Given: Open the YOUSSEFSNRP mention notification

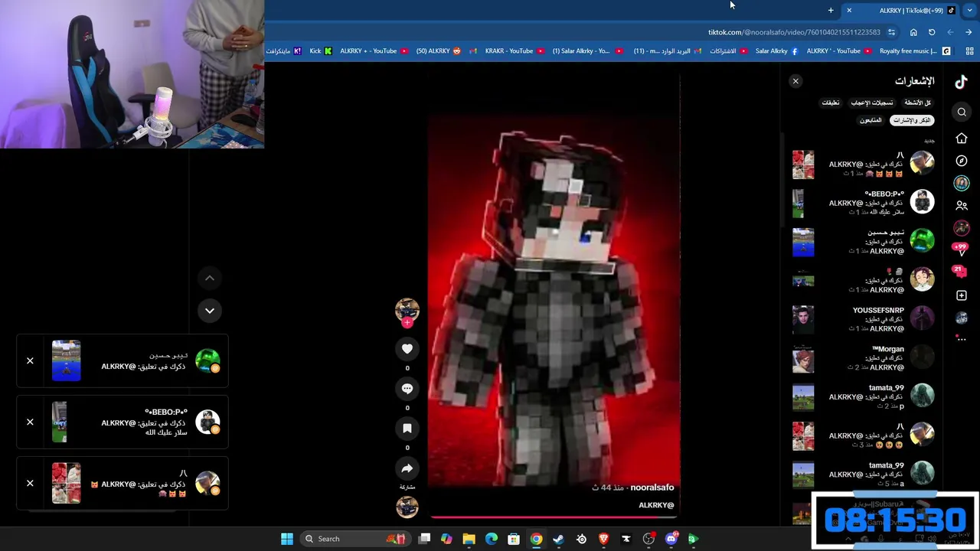Looking at the screenshot, I should tap(863, 319).
